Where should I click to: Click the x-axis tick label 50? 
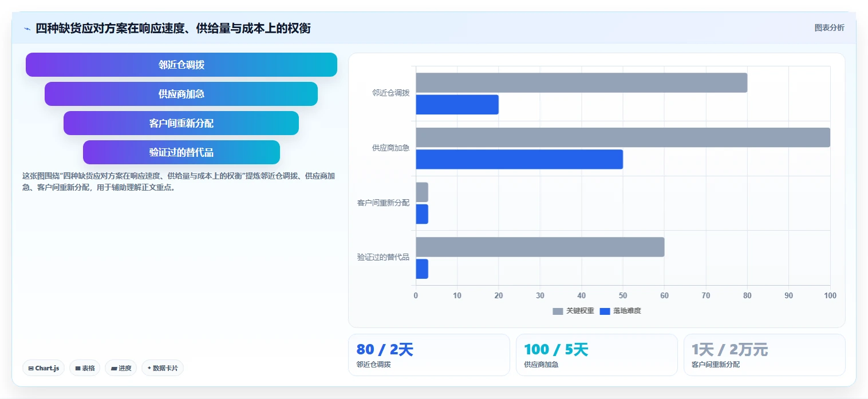coord(623,295)
